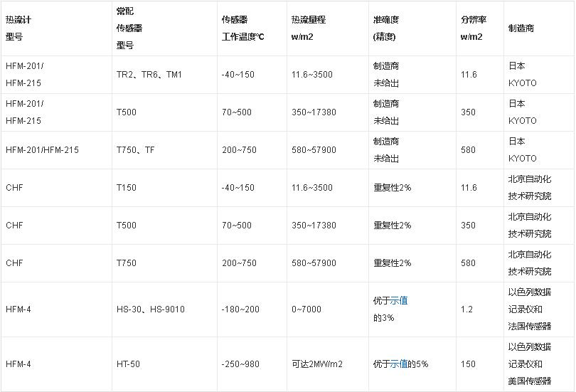Select the HT-50 sensor cell
Viewport: 576px width, 392px height.
[129, 364]
